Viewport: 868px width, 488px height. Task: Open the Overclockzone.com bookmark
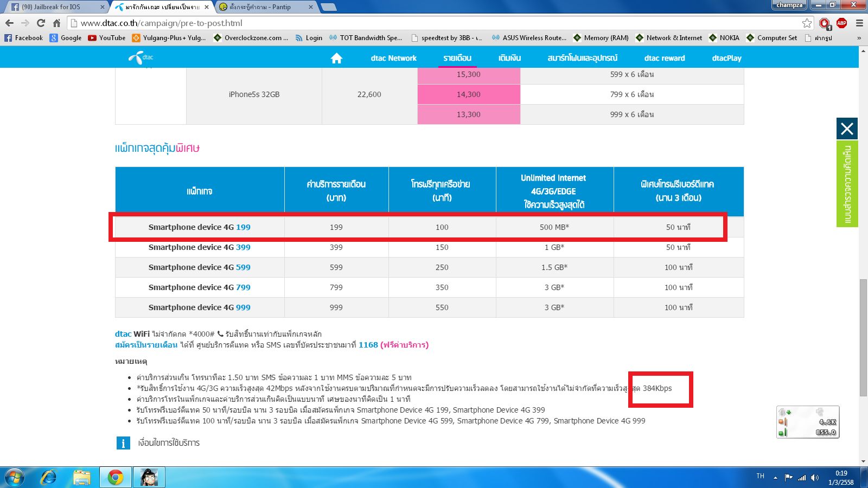point(251,38)
